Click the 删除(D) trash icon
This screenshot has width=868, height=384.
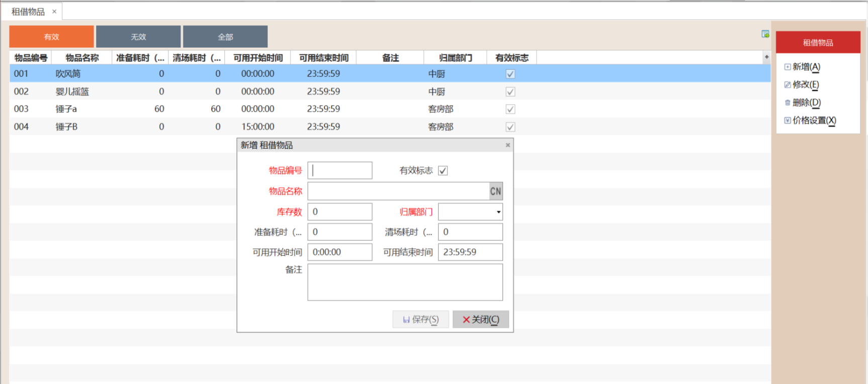788,103
